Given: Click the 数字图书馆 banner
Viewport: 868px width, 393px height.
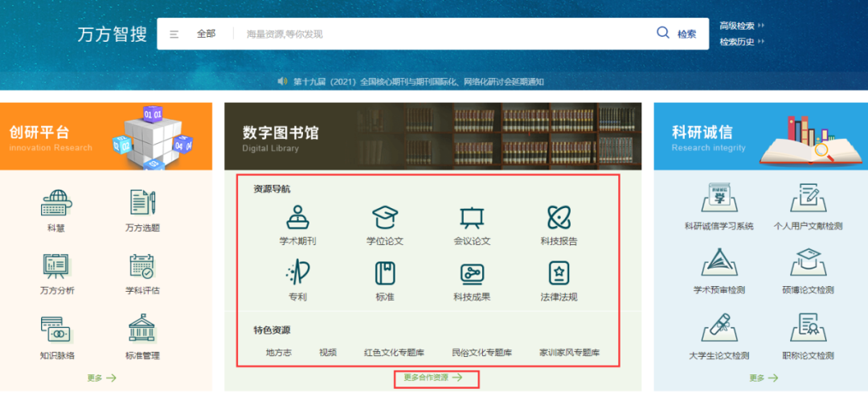Looking at the screenshot, I should tap(433, 136).
